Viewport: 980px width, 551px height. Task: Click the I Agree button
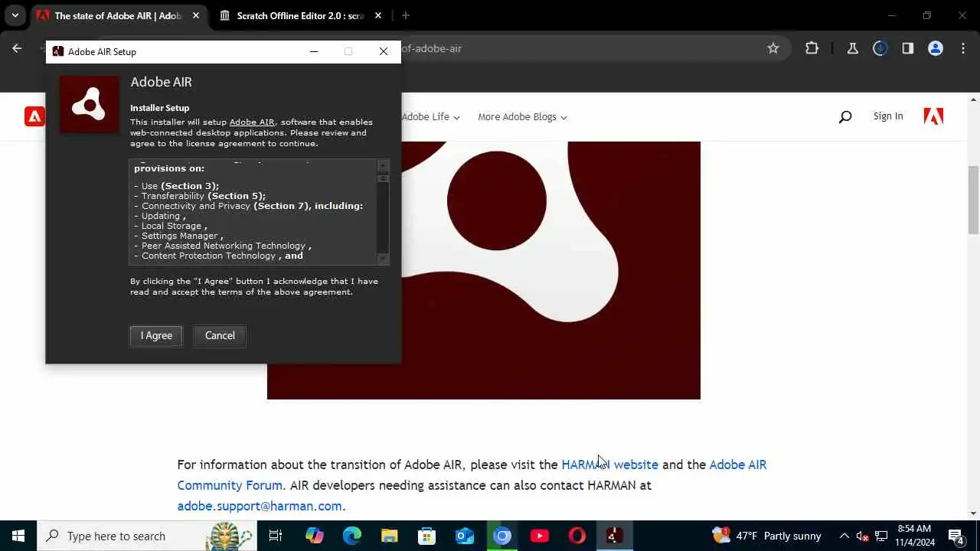click(x=156, y=335)
